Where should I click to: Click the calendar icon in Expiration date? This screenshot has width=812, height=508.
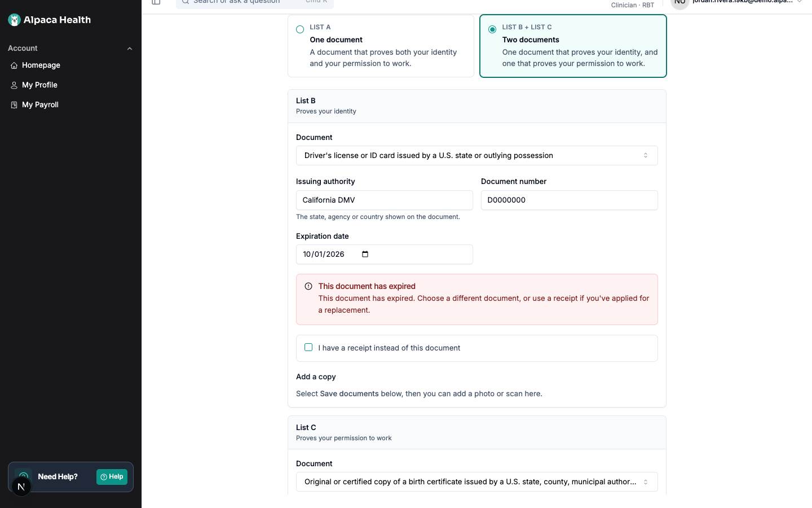(x=365, y=254)
